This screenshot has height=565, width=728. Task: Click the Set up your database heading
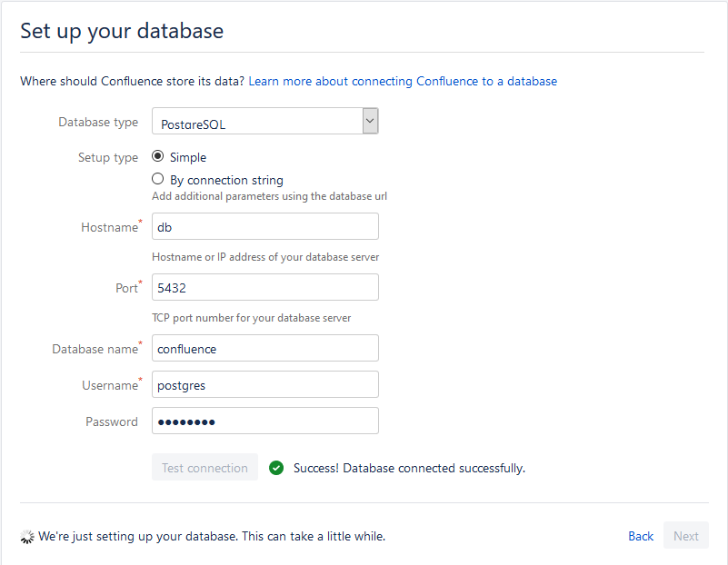tap(122, 31)
